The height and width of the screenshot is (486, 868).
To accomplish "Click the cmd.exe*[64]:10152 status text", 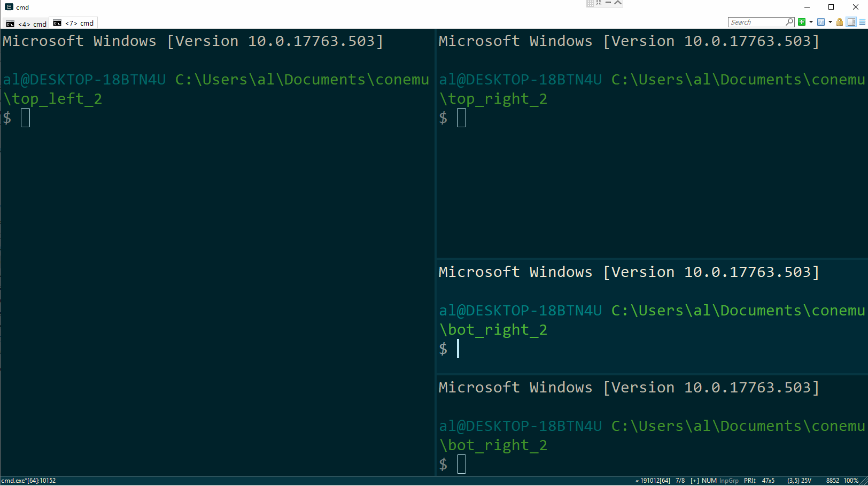I will coord(29,481).
